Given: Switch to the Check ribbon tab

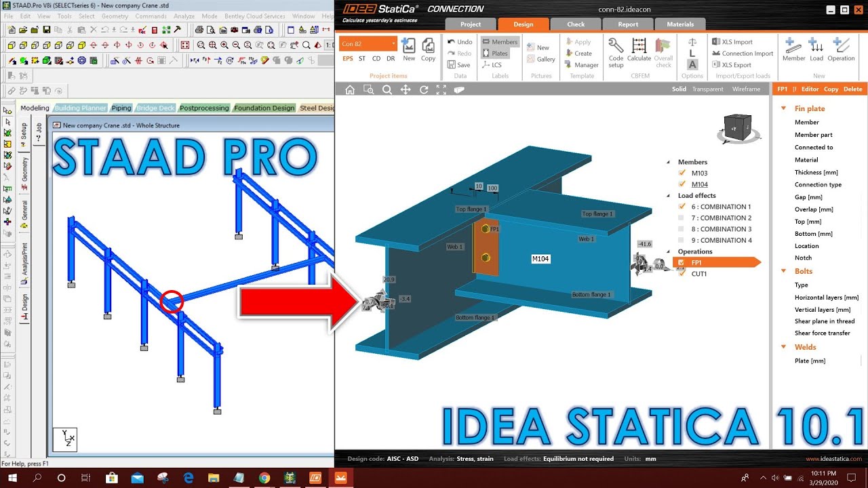Looking at the screenshot, I should pyautogui.click(x=575, y=24).
